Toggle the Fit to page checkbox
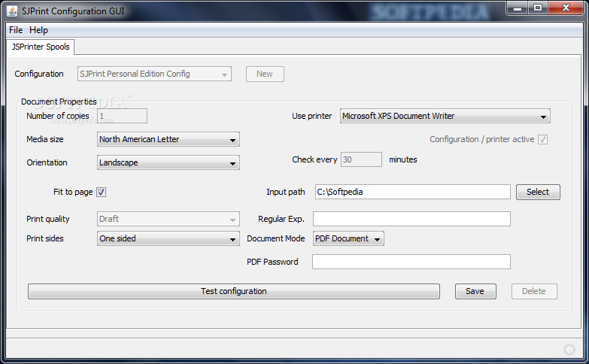 click(101, 193)
